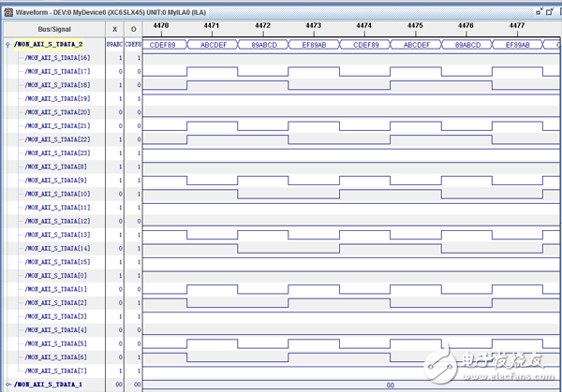Select signal MON_AXI_S_TDATA[16]
Viewport: 562px width, 392px height.
coord(57,58)
